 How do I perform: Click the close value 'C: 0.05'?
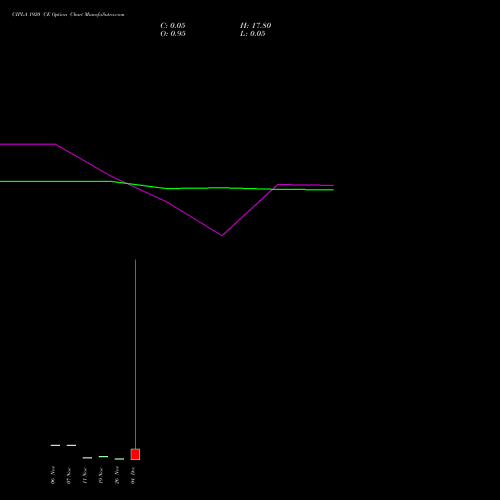[173, 26]
